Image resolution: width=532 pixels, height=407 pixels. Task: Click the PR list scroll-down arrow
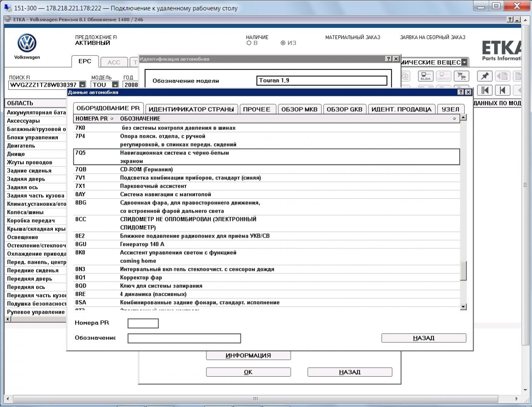click(463, 307)
